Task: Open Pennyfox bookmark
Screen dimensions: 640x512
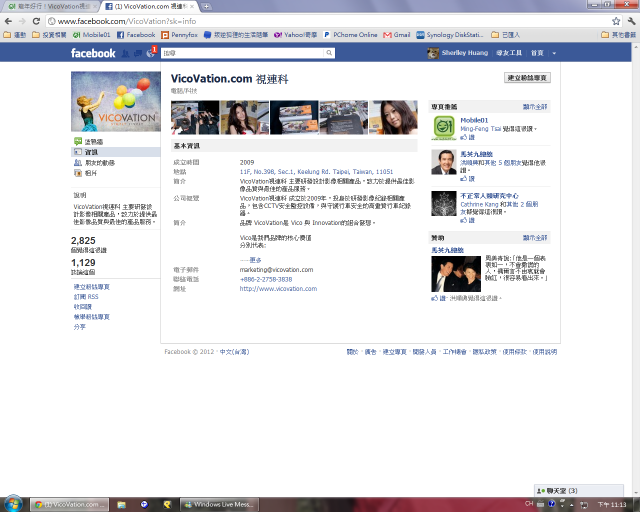Action: click(x=180, y=35)
